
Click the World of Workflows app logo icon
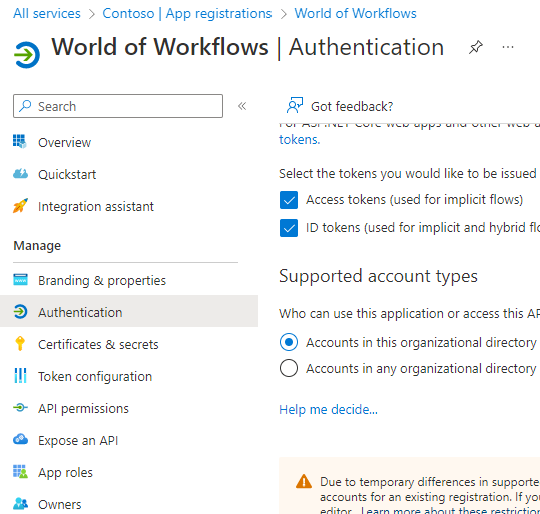click(27, 55)
